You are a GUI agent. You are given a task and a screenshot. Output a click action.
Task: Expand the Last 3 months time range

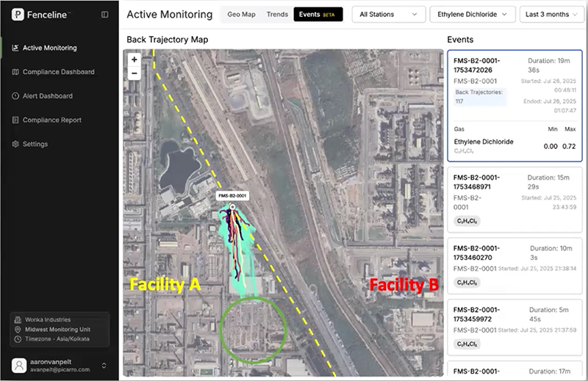tap(553, 15)
